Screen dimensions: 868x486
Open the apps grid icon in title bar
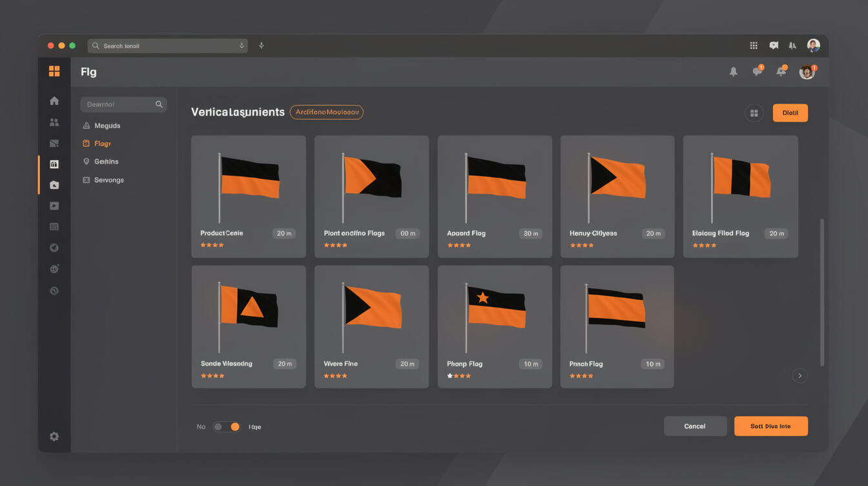(754, 46)
